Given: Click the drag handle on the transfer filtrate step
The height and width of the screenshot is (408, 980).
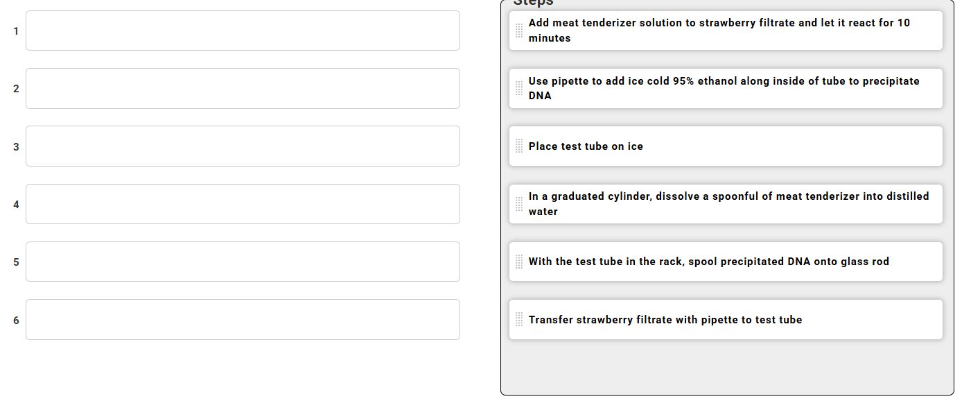Looking at the screenshot, I should click(x=518, y=319).
